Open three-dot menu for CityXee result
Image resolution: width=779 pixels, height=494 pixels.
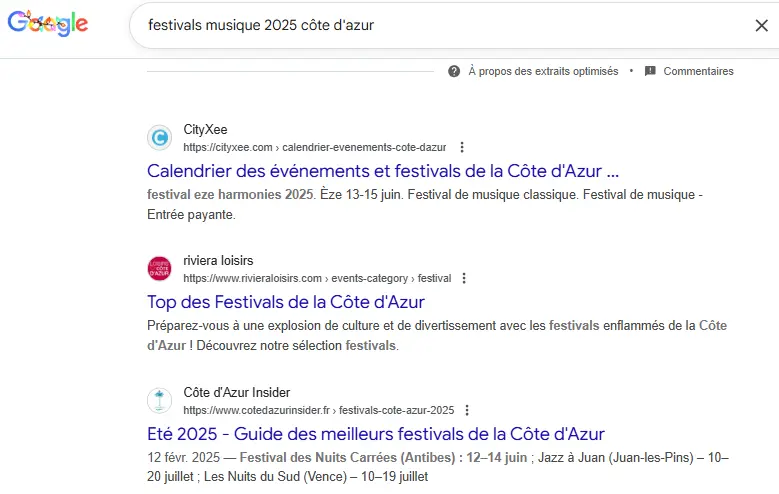click(461, 147)
